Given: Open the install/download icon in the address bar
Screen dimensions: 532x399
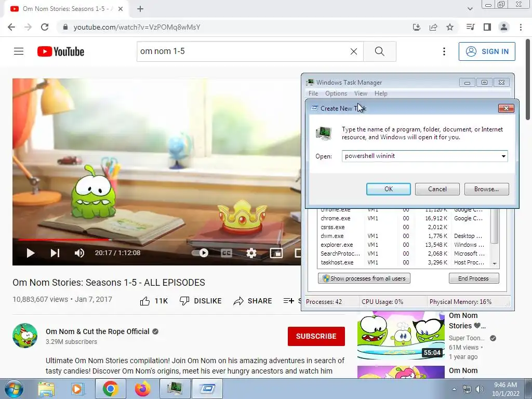Looking at the screenshot, I should (x=417, y=27).
